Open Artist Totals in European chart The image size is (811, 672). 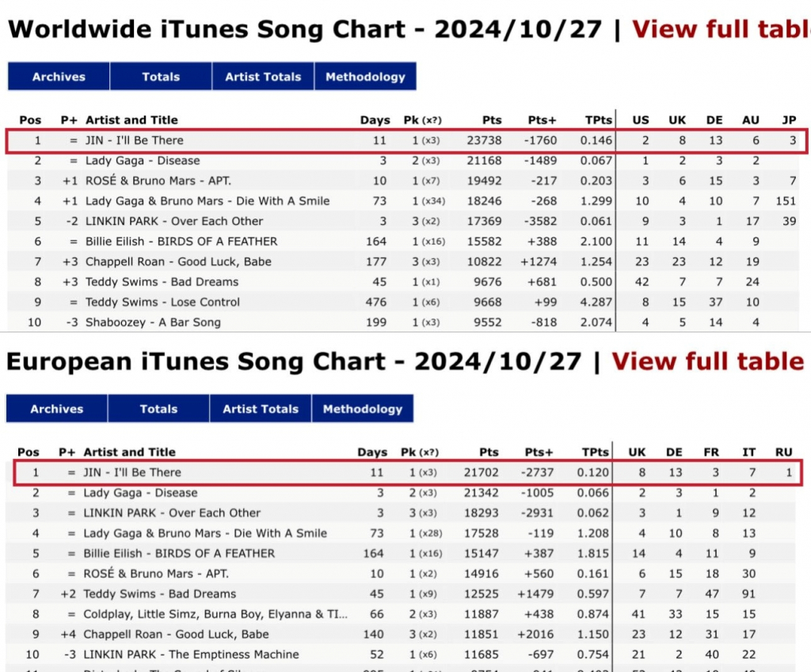(x=261, y=409)
